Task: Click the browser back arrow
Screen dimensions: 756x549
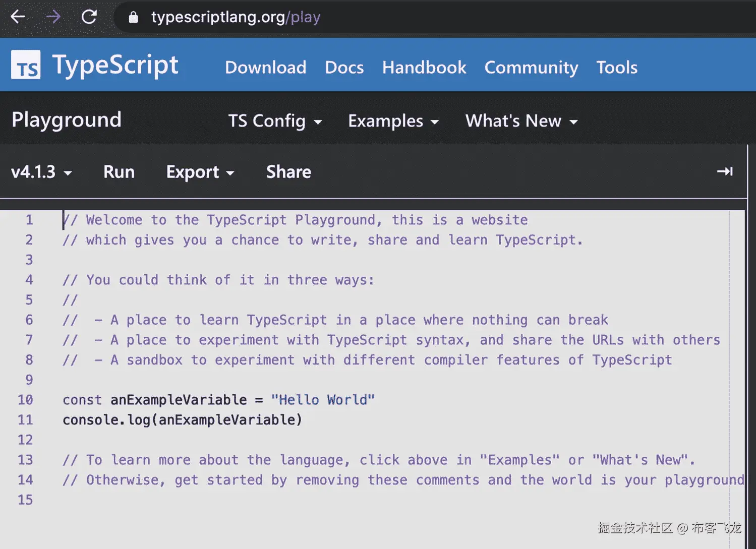Action: tap(18, 17)
